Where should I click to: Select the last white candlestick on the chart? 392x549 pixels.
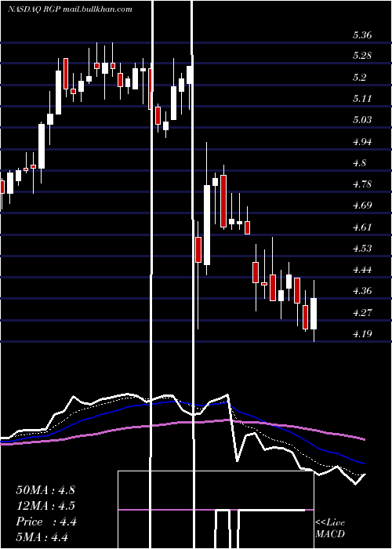(314, 314)
